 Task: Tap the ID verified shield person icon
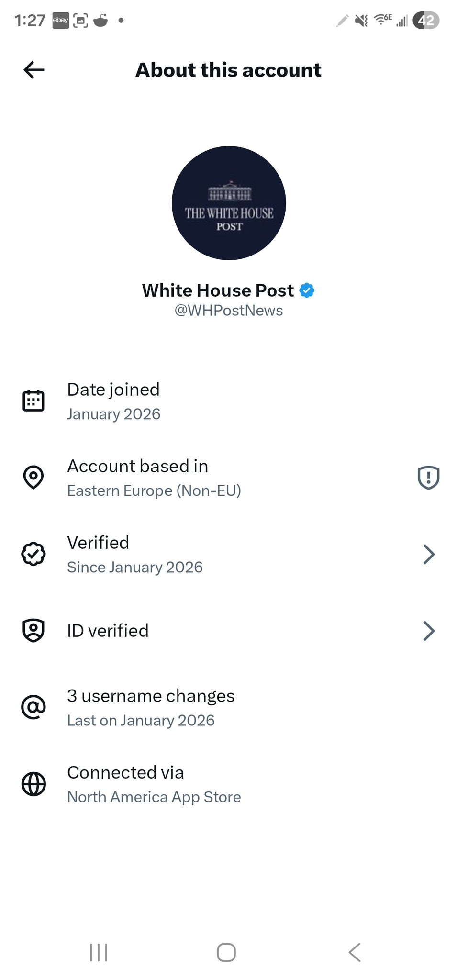[x=33, y=630]
